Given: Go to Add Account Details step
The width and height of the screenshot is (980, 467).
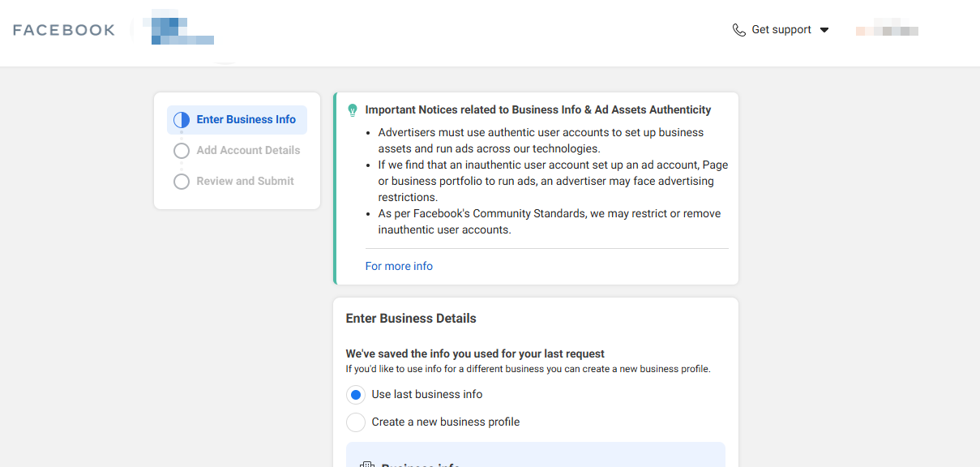Looking at the screenshot, I should (x=248, y=151).
